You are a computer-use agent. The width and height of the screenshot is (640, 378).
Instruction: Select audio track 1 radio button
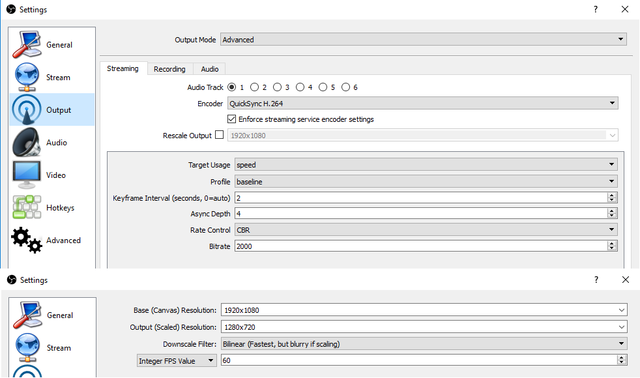tap(231, 87)
